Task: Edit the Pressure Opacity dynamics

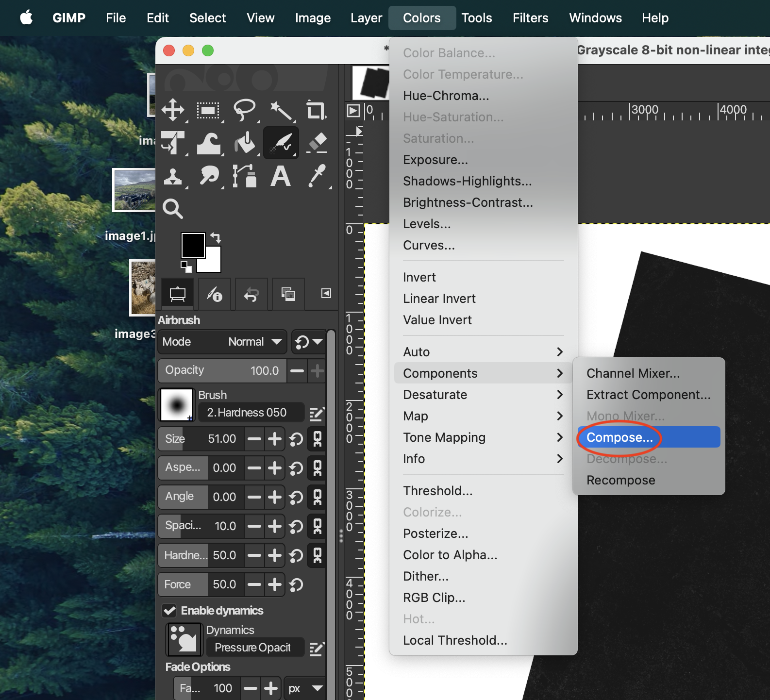Action: click(x=317, y=648)
